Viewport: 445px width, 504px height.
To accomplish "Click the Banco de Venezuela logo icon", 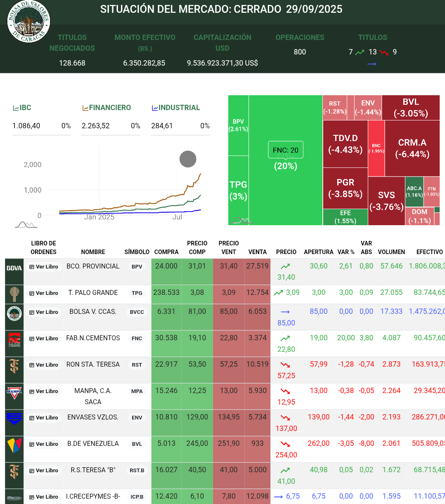I will click(14, 445).
